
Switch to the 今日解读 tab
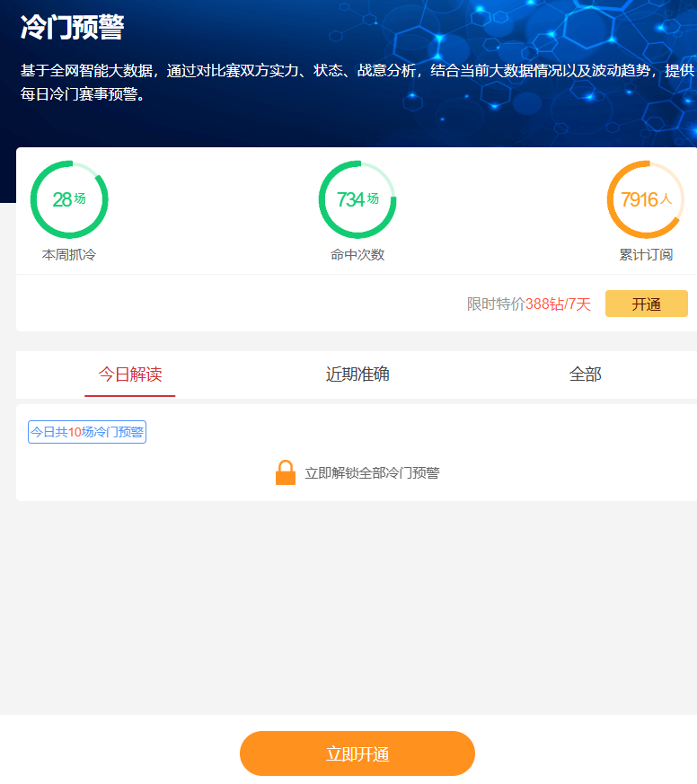[130, 374]
